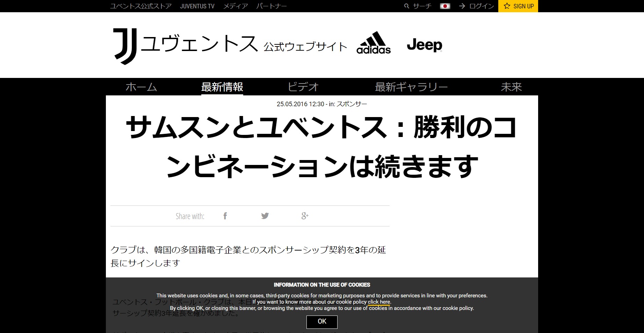
Task: Open ユベントス公式ストア in the top bar
Action: (141, 6)
